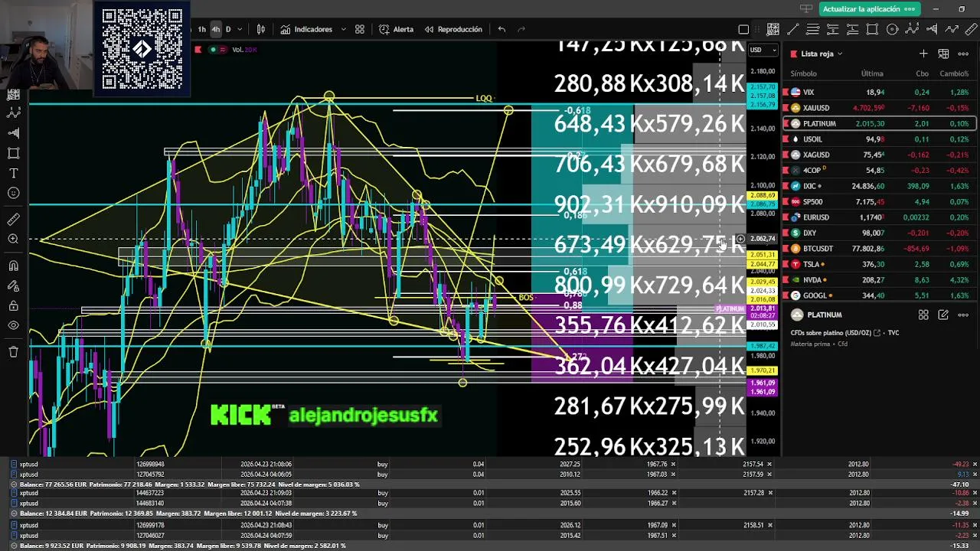Sort watchlist by Cambio% column
The image size is (980, 551).
click(954, 73)
